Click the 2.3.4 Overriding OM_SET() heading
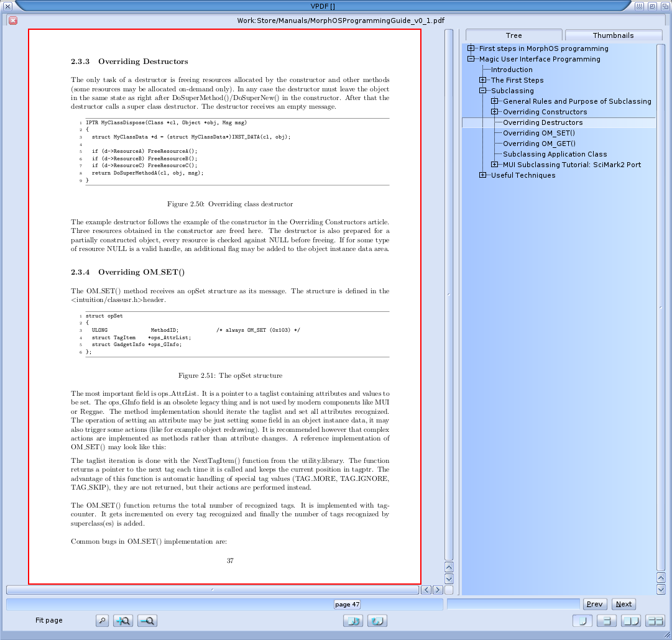This screenshot has width=672, height=640. 127,272
